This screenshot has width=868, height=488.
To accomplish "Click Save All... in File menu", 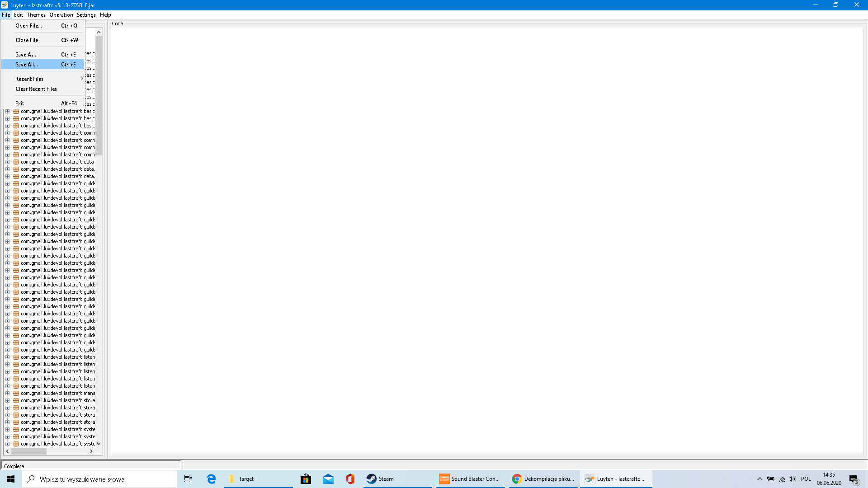I will pos(27,65).
